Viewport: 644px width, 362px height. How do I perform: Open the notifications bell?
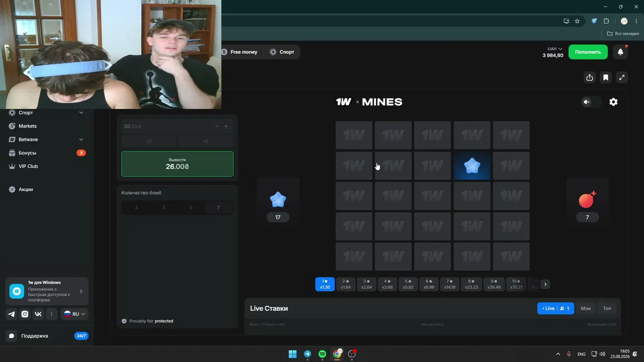620,52
